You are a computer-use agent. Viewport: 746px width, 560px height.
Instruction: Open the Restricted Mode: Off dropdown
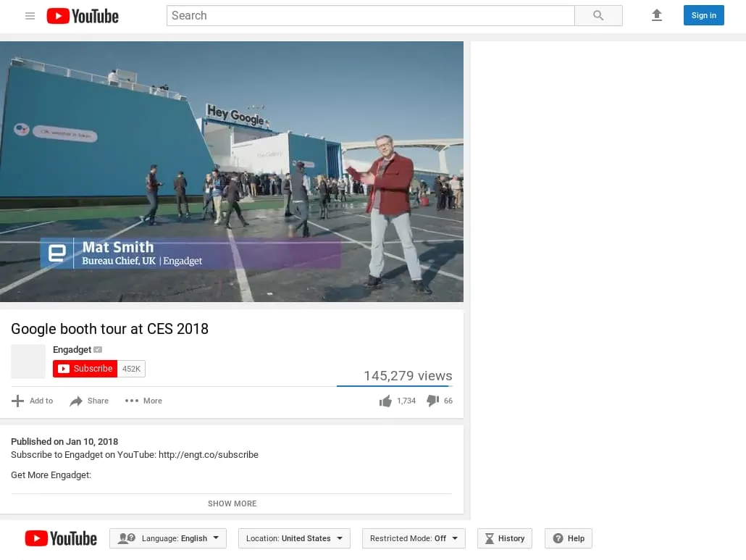click(x=414, y=538)
